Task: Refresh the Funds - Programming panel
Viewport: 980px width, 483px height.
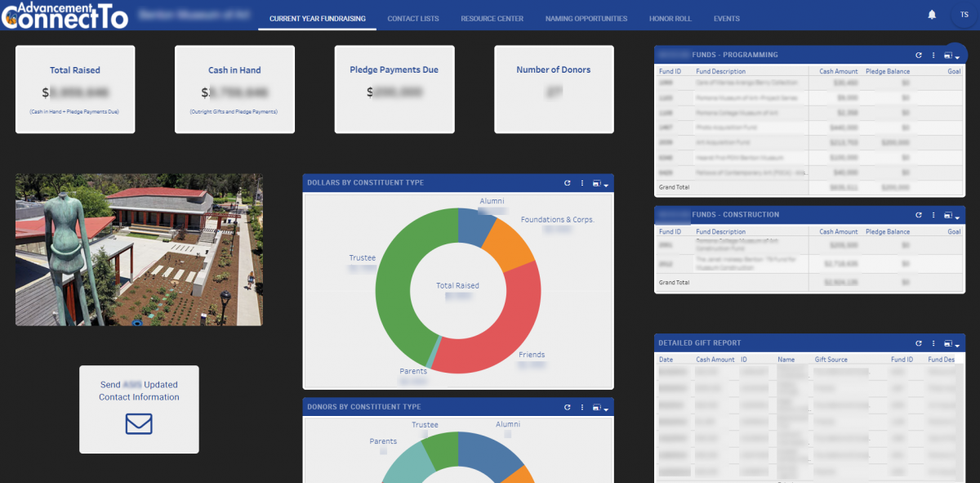Action: [919, 55]
